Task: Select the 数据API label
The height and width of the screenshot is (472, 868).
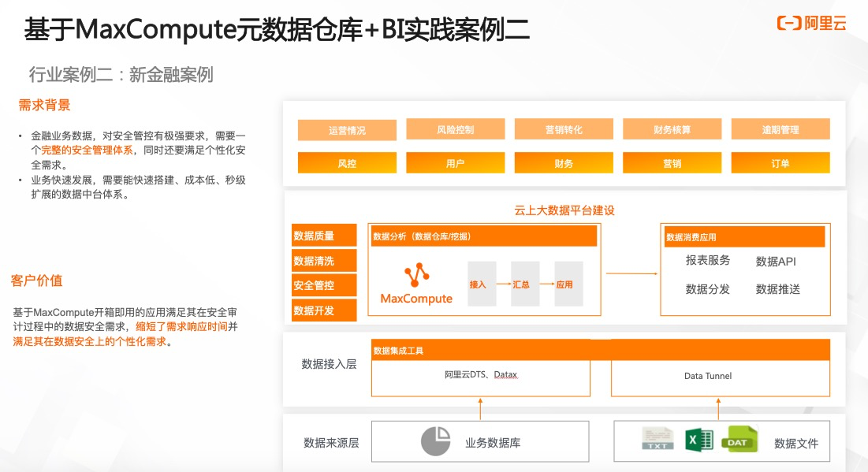Action: [776, 261]
